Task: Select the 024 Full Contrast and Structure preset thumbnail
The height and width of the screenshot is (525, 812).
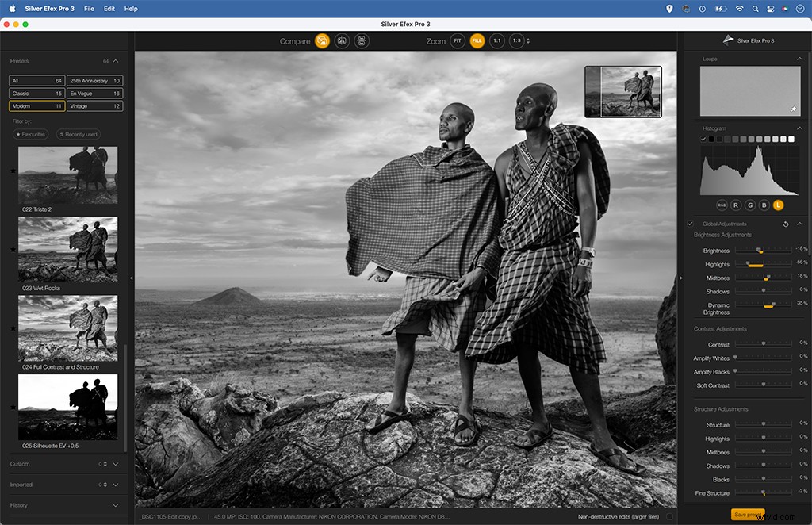Action: coord(67,327)
